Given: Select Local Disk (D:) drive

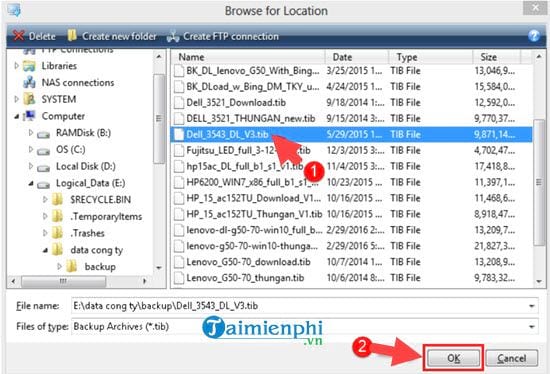Looking at the screenshot, I should [86, 166].
